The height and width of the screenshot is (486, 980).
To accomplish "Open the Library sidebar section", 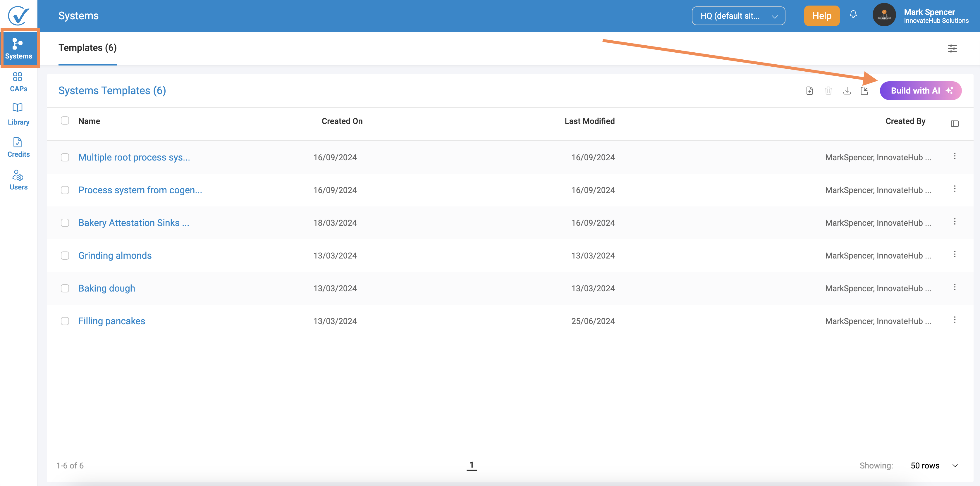I will pyautogui.click(x=18, y=114).
